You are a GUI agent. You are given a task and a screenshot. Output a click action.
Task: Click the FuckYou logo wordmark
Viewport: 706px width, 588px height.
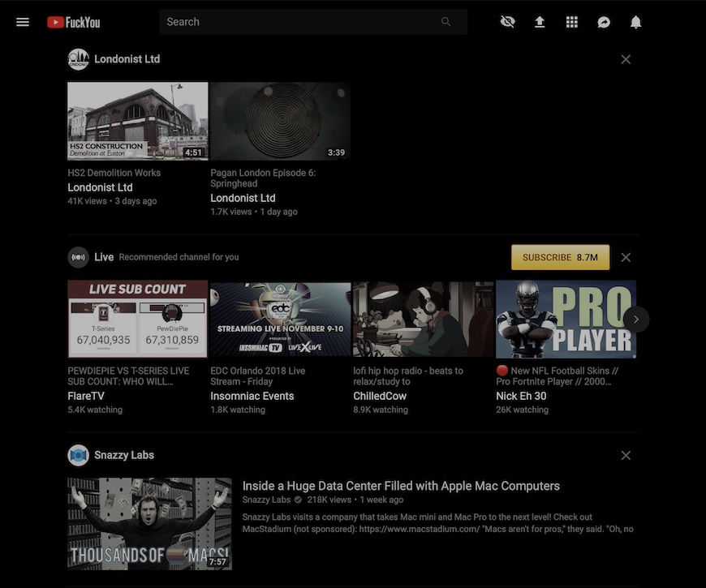[83, 23]
